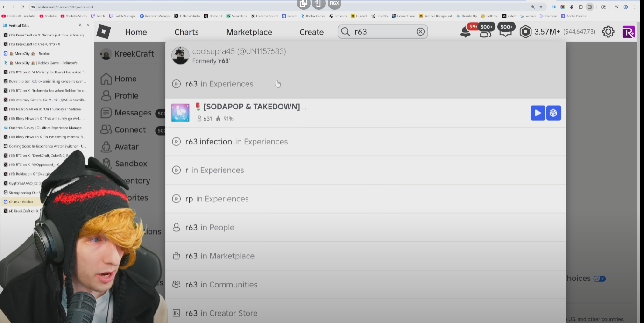
Task: Clear the r63 search field
Action: pyautogui.click(x=420, y=32)
